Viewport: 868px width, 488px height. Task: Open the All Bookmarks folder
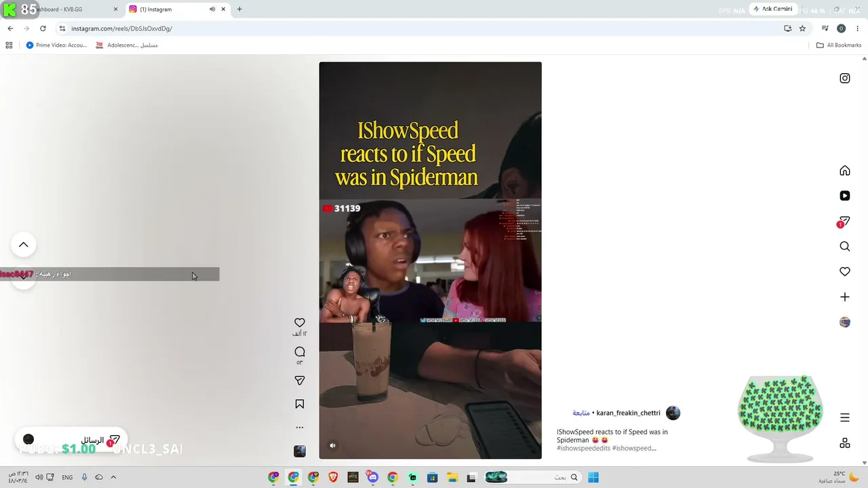839,45
